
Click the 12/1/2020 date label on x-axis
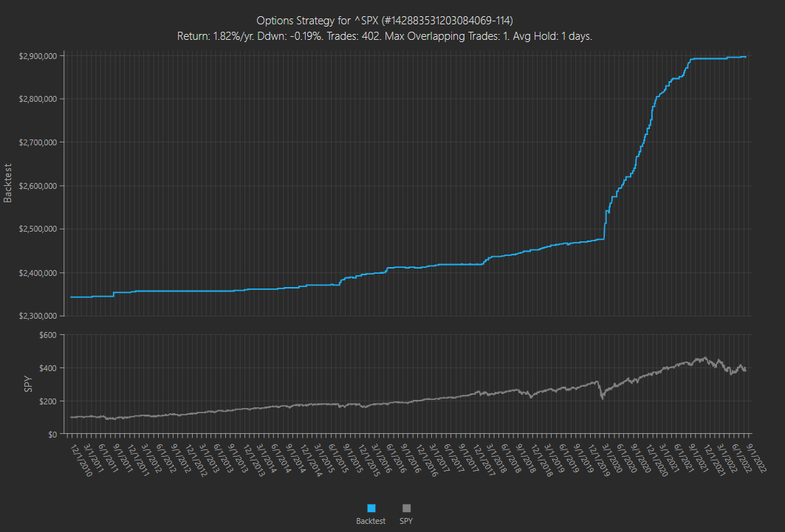657,460
